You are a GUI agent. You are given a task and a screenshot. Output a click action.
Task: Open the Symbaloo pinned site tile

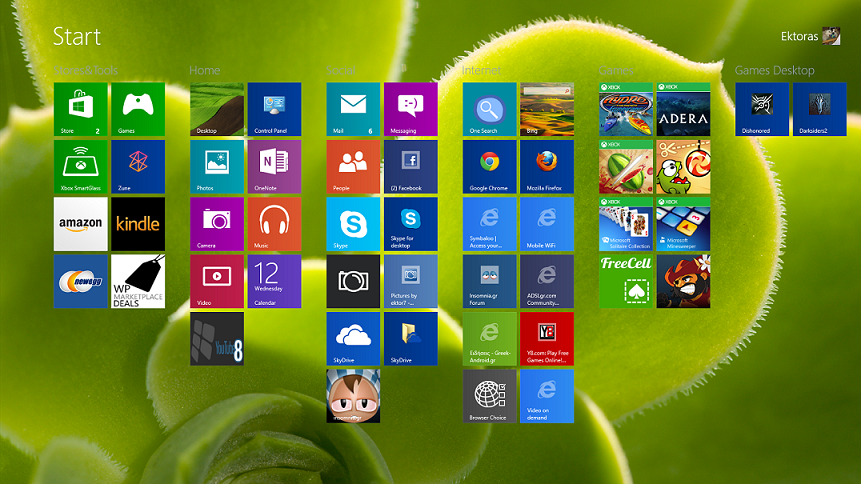click(489, 224)
